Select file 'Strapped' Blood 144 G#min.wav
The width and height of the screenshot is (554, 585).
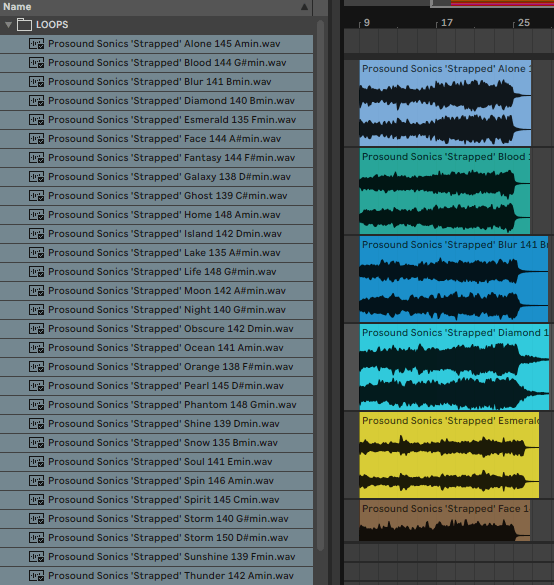[156, 63]
